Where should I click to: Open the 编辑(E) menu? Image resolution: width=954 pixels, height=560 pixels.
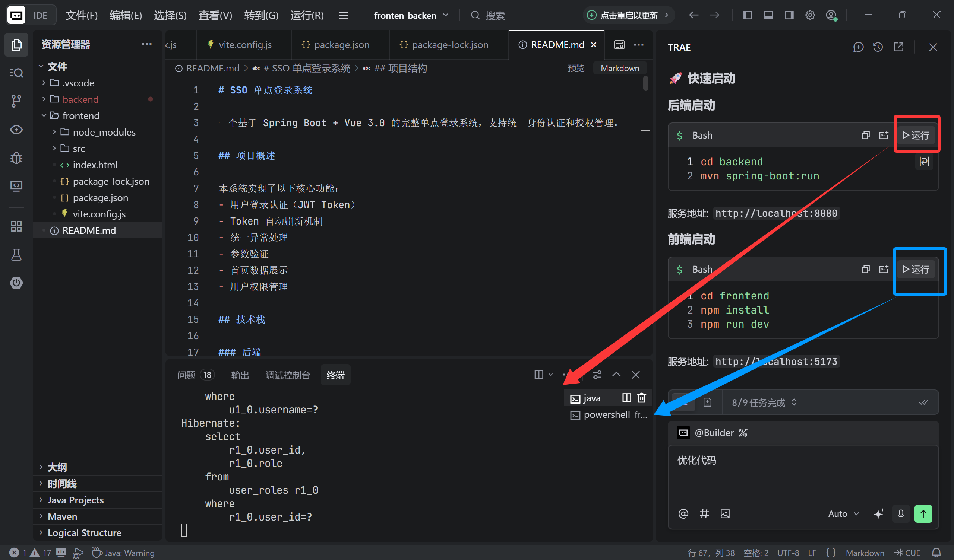point(126,15)
